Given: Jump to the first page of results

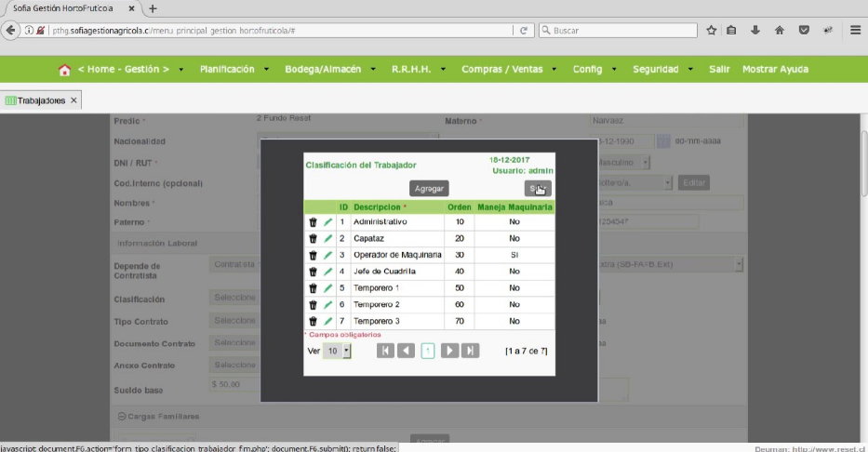Looking at the screenshot, I should click(x=385, y=351).
